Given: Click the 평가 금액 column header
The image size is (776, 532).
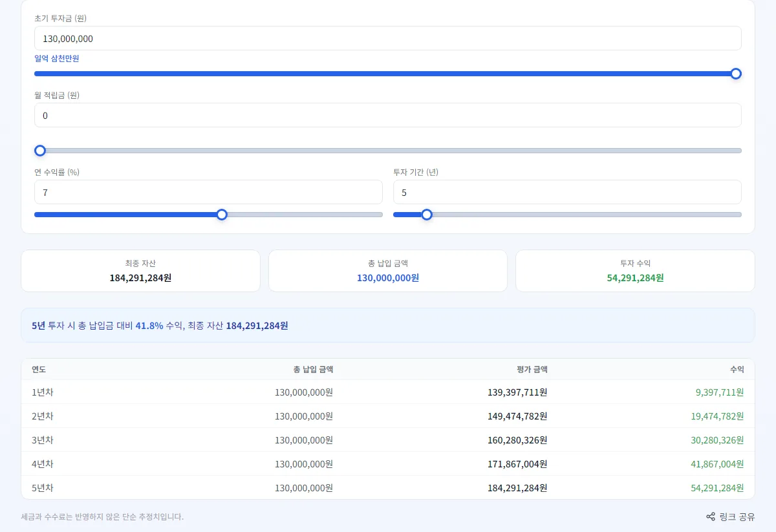Looking at the screenshot, I should coord(532,370).
